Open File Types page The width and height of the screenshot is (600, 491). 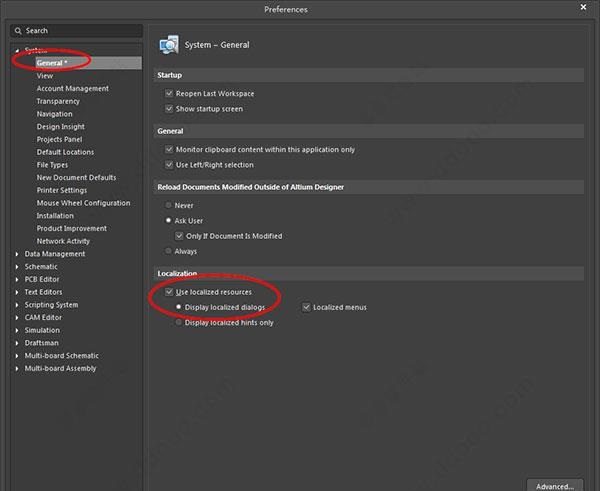(x=52, y=165)
